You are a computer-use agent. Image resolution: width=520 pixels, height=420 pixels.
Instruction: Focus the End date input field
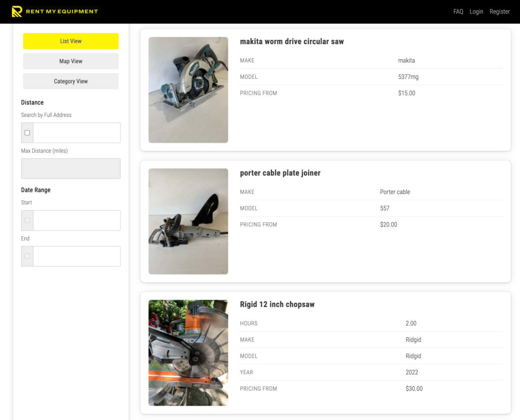[x=77, y=256]
